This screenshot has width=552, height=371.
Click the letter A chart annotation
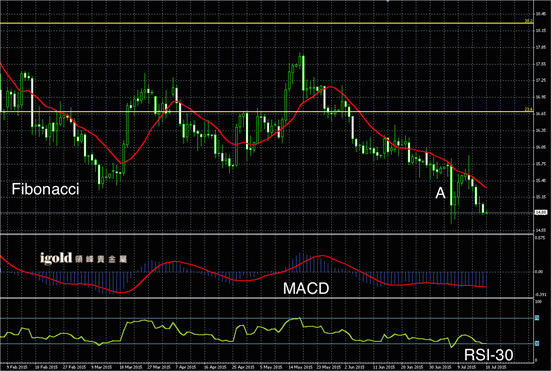point(440,193)
